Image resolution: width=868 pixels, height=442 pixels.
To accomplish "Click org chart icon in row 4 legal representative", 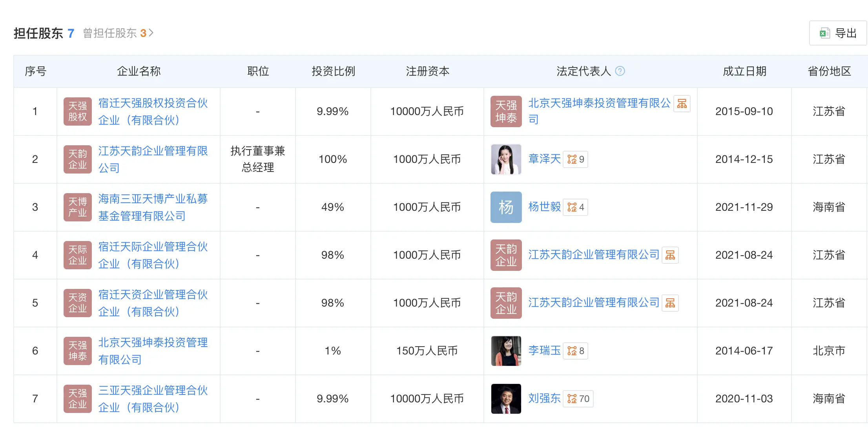I will click(x=670, y=255).
